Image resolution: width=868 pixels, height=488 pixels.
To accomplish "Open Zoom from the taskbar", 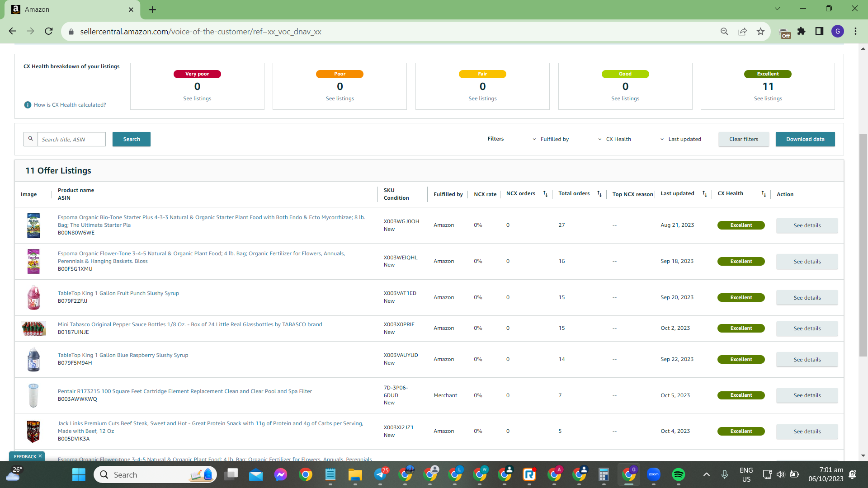I will [653, 474].
